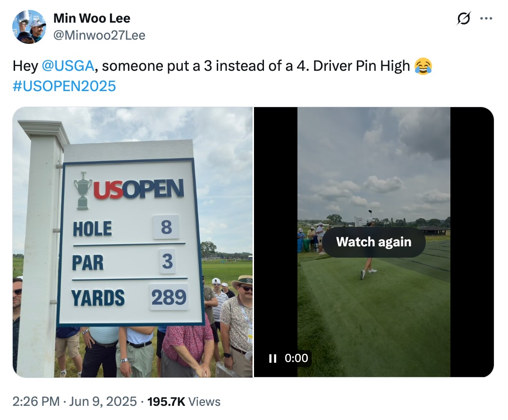Pause the video with the pause icon
This screenshot has width=508, height=420.
coord(272,359)
